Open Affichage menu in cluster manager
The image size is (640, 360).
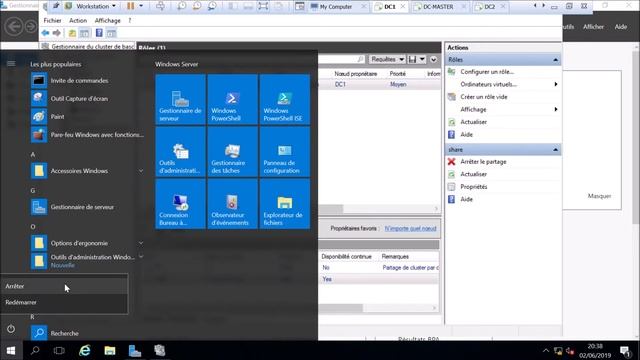click(x=107, y=20)
